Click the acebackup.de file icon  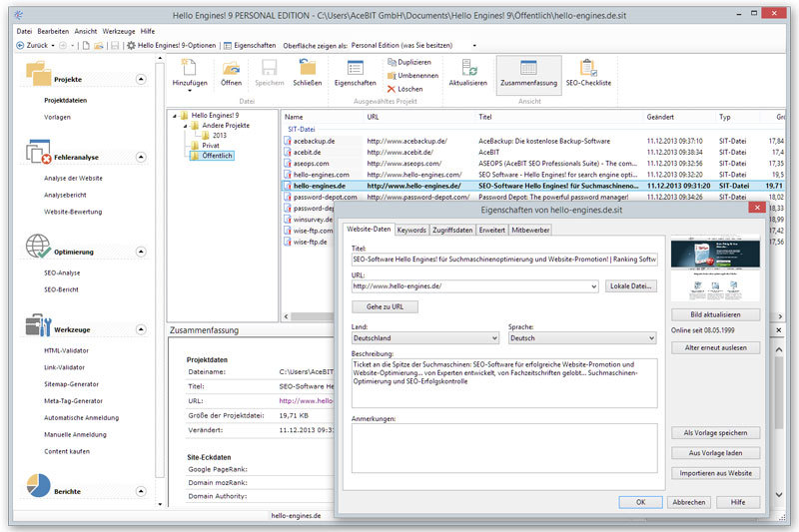point(288,141)
